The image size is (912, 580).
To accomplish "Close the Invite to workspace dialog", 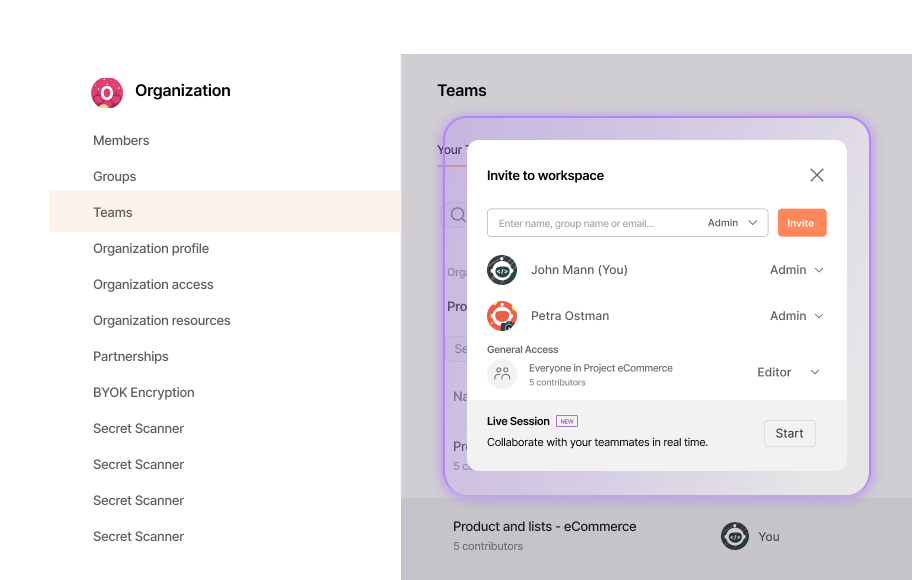I will point(816,175).
